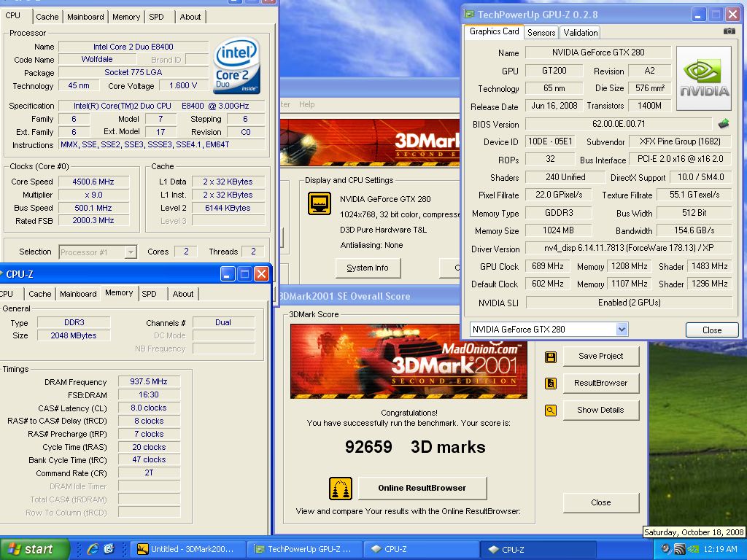
Task: Click the Bus Speed value 500.1 MHz
Action: point(93,208)
